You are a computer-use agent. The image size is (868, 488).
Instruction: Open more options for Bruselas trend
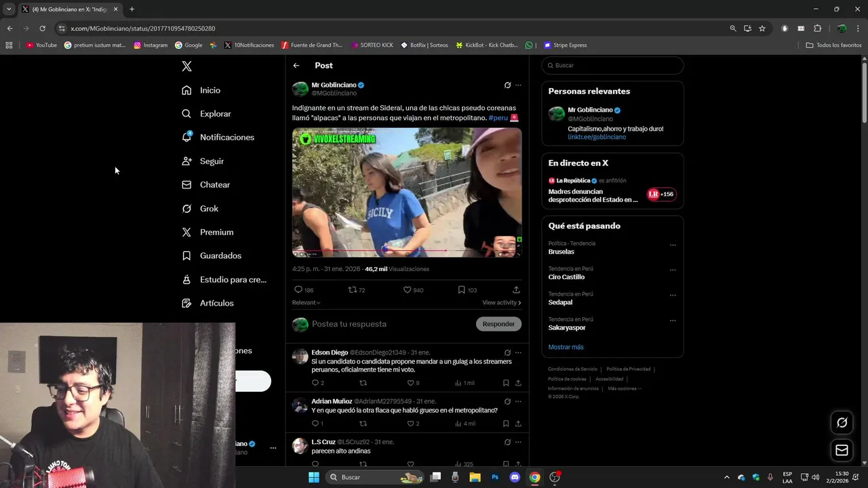point(673,245)
